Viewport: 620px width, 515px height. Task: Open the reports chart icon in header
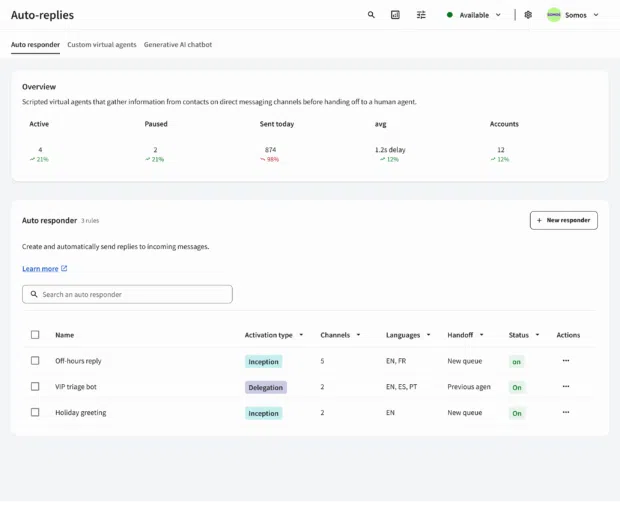pos(395,15)
